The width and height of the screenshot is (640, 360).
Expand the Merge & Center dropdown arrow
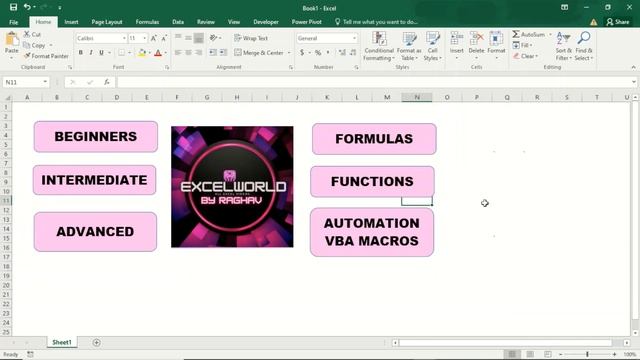coord(289,53)
